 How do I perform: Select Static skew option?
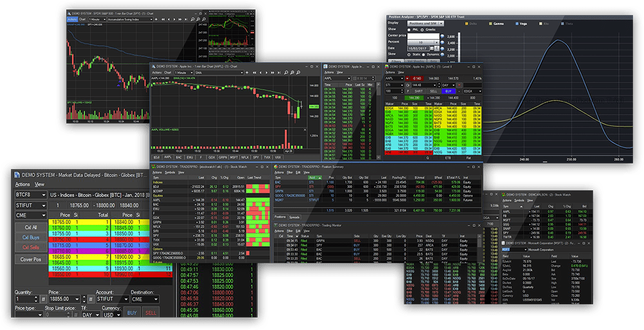pos(409,55)
